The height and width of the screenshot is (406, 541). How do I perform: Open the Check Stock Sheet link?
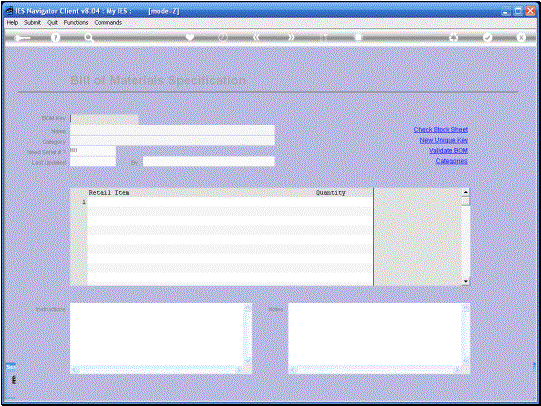[441, 129]
